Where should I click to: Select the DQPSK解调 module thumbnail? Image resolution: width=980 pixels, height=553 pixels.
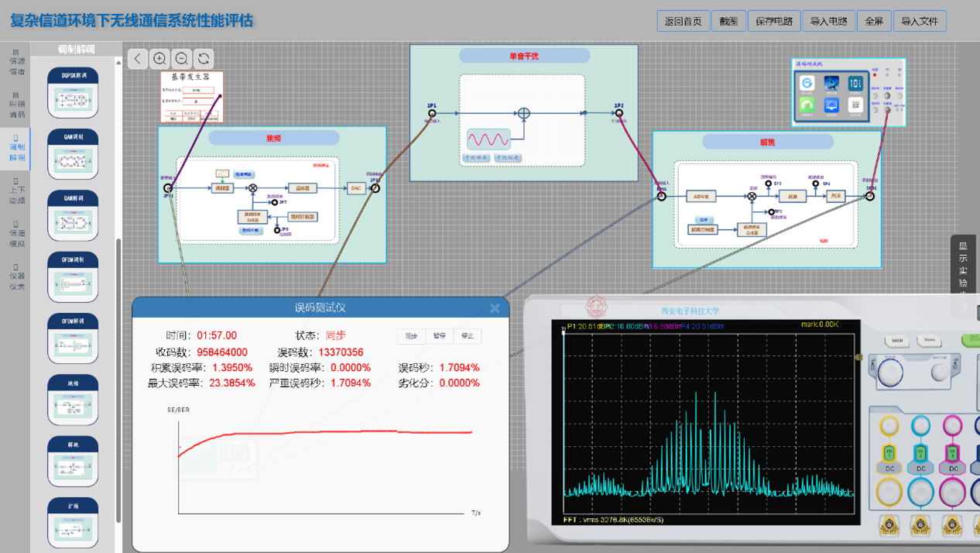click(73, 92)
